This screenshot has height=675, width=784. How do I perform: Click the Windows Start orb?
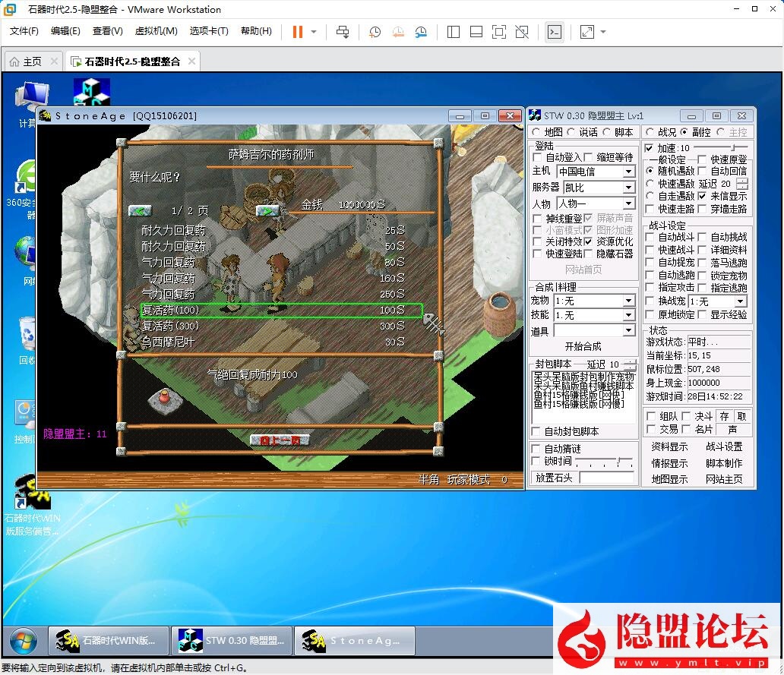pos(23,640)
